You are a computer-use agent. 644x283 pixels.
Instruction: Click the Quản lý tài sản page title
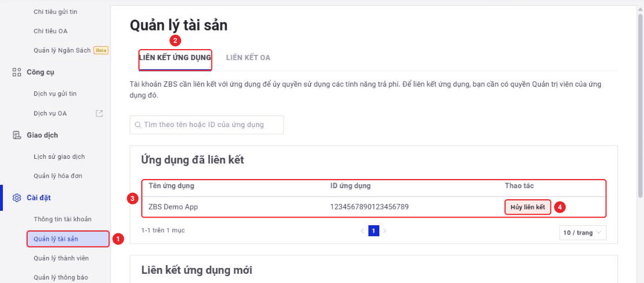coord(179,25)
